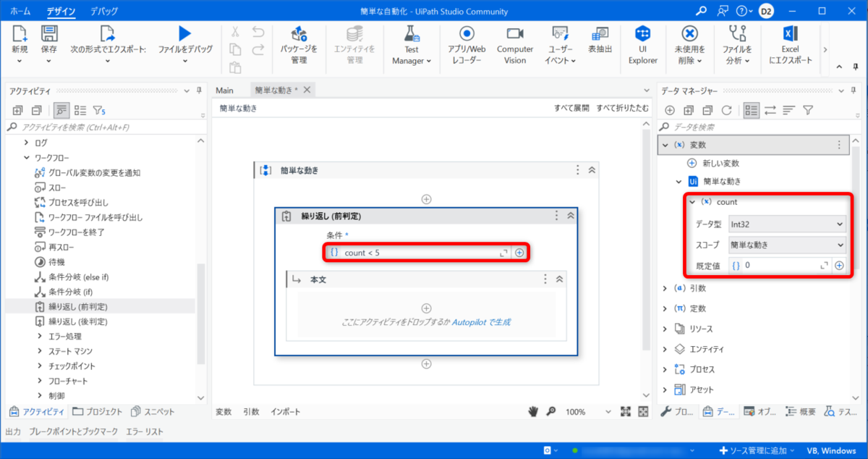
Task: Open the 引数 panel at designer bottom
Action: (251, 411)
